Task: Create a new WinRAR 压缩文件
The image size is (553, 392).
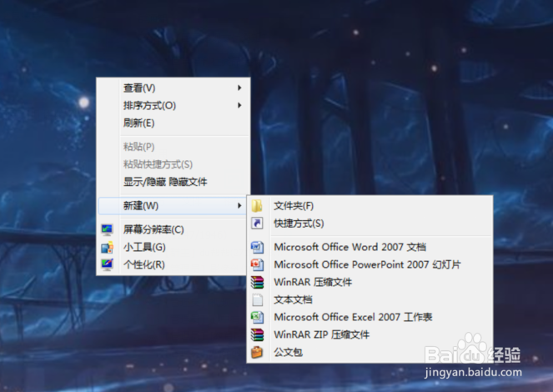Action: click(x=370, y=282)
